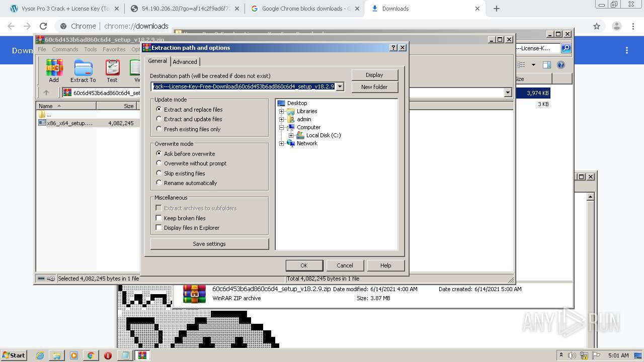644x362 pixels.
Task: Open the WinRAR Tools menu
Action: click(x=91, y=49)
